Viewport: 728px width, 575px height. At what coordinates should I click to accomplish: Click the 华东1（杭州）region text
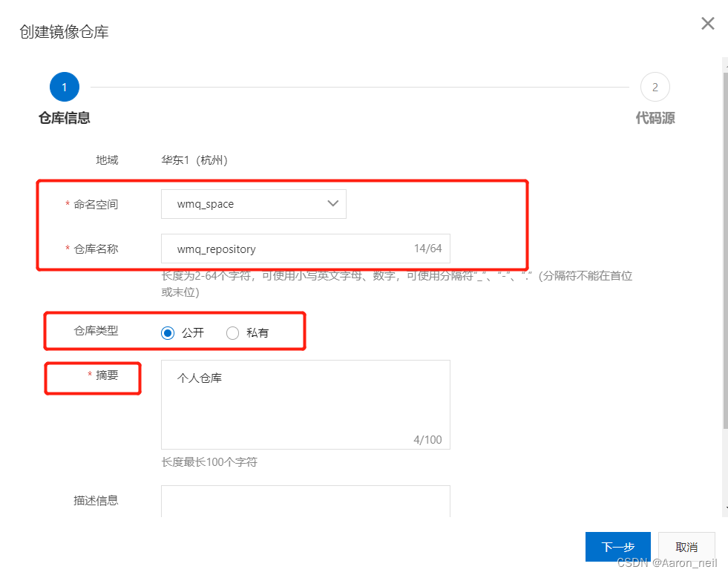tap(194, 160)
